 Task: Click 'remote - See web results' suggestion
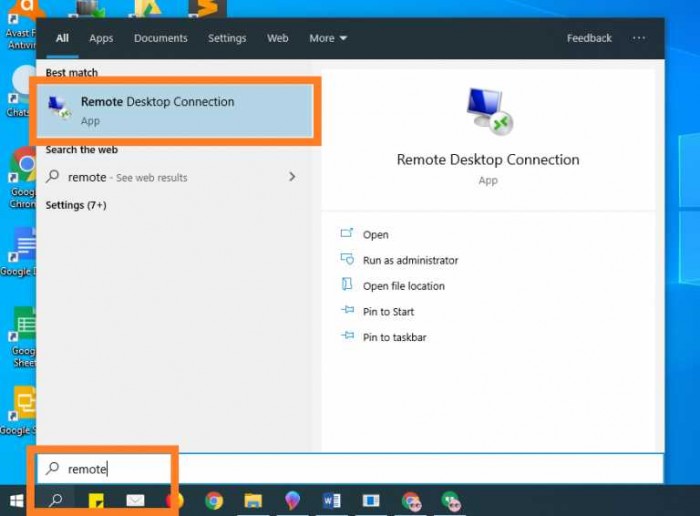[127, 177]
